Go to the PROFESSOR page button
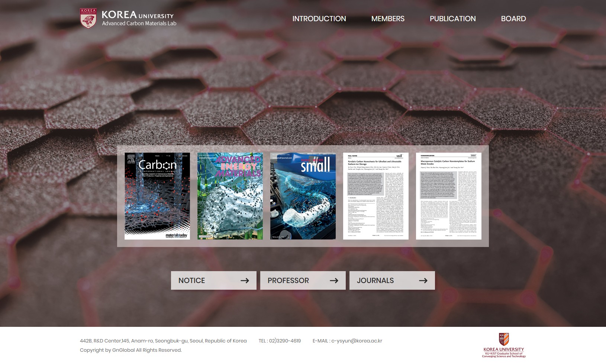Screen dimensions: 606x364 [303, 280]
